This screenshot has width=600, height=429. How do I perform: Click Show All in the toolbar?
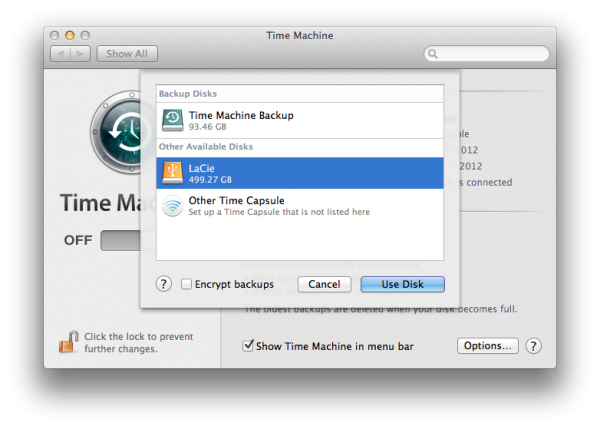[127, 53]
